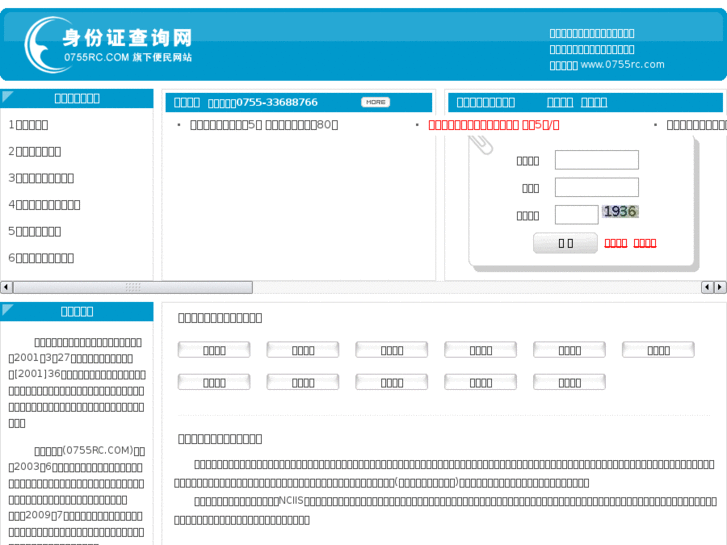Open the marquee notice mentioning 80
This screenshot has width=727, height=545.
[264, 125]
